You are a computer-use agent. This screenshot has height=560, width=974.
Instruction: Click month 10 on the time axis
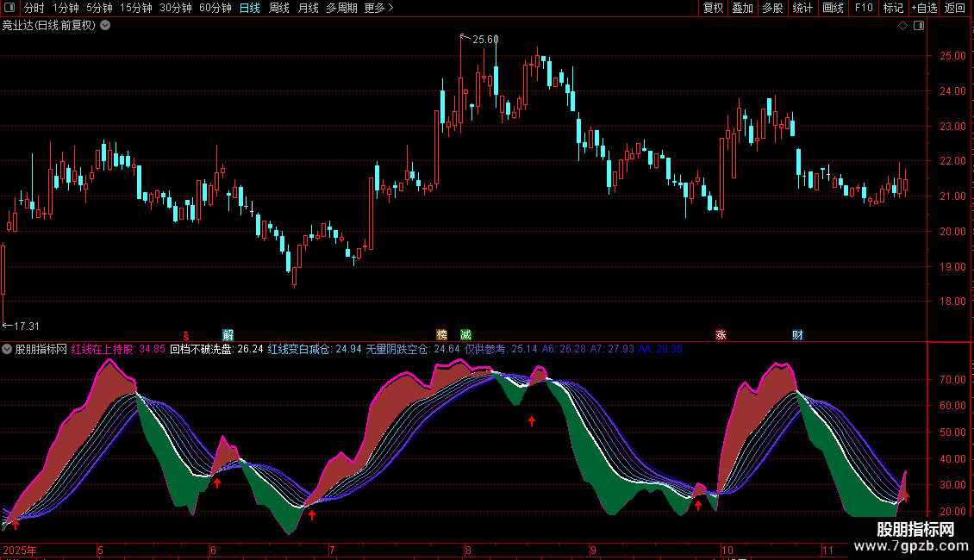coord(727,550)
